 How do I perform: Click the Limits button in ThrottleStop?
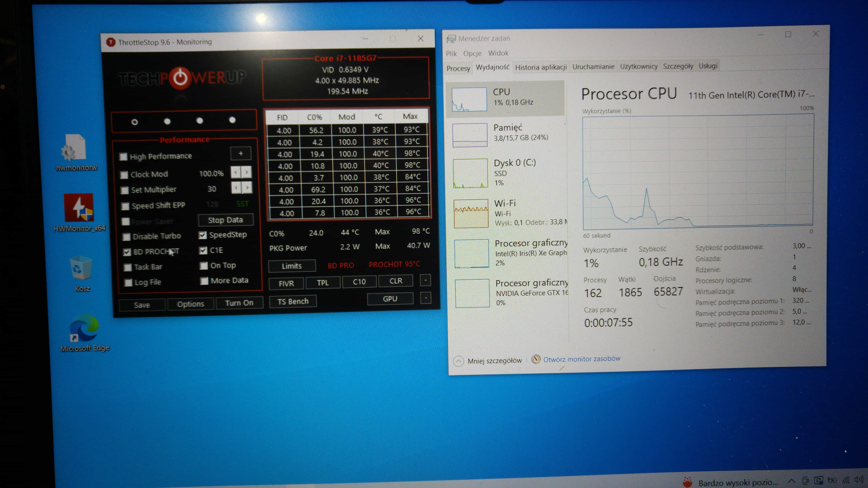292,266
